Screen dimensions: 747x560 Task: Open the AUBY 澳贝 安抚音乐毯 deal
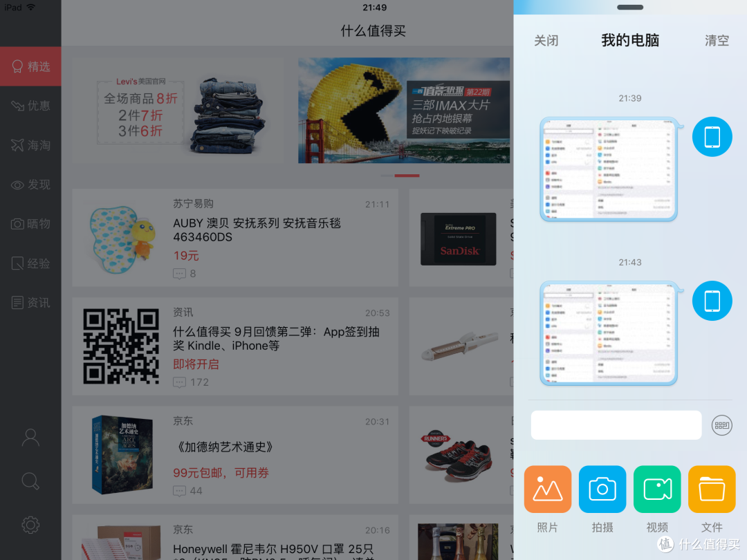(235, 238)
